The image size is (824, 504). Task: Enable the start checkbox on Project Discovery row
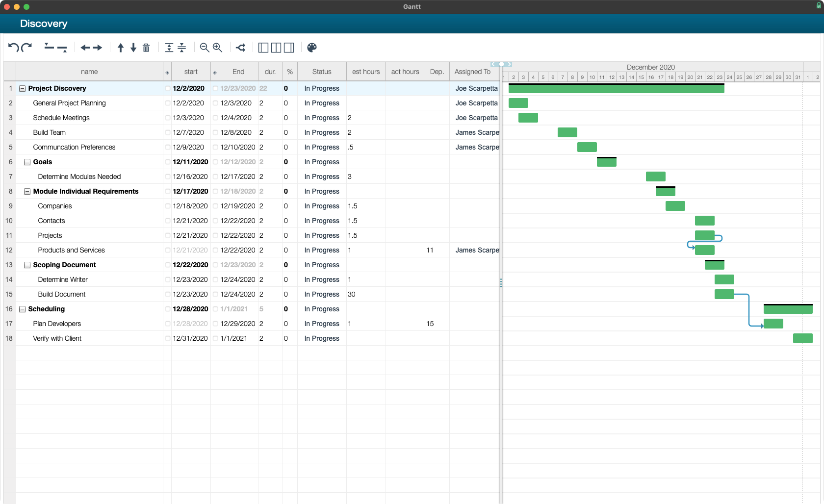[167, 88]
